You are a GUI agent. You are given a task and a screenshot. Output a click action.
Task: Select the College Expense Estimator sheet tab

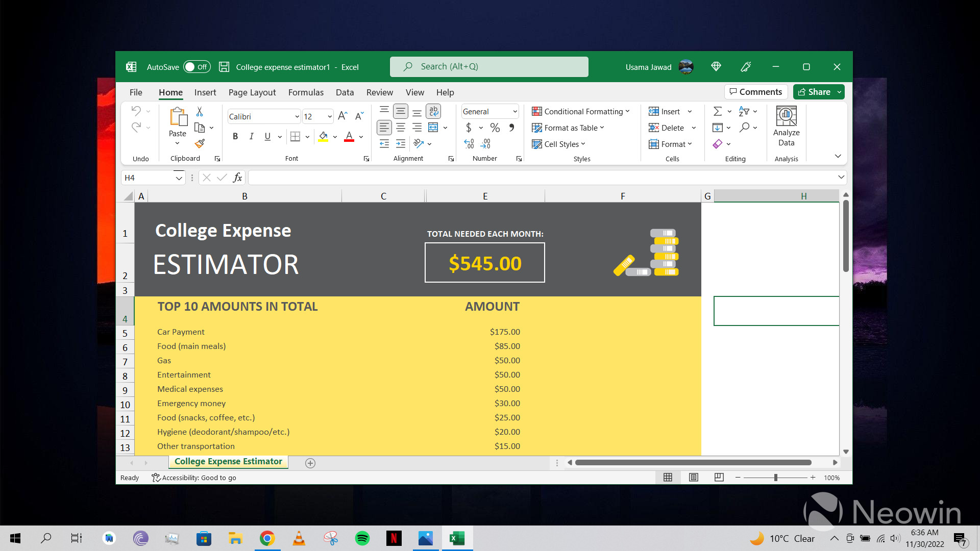coord(228,461)
